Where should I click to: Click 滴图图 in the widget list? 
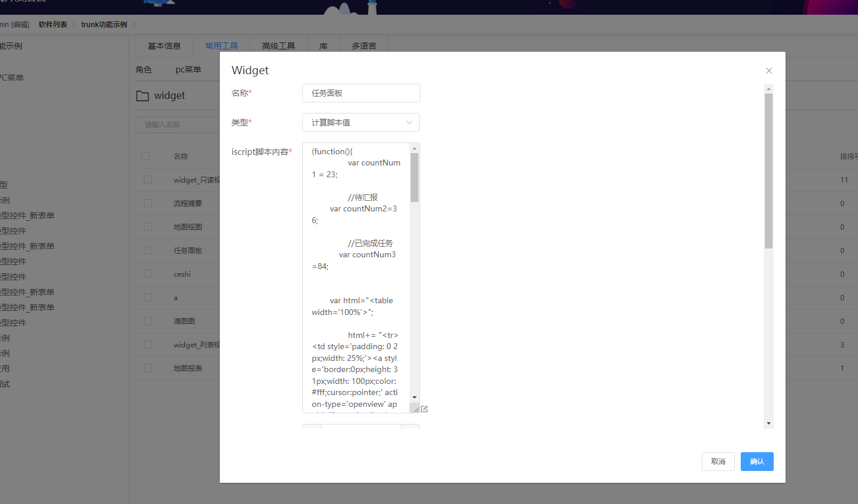coord(184,321)
